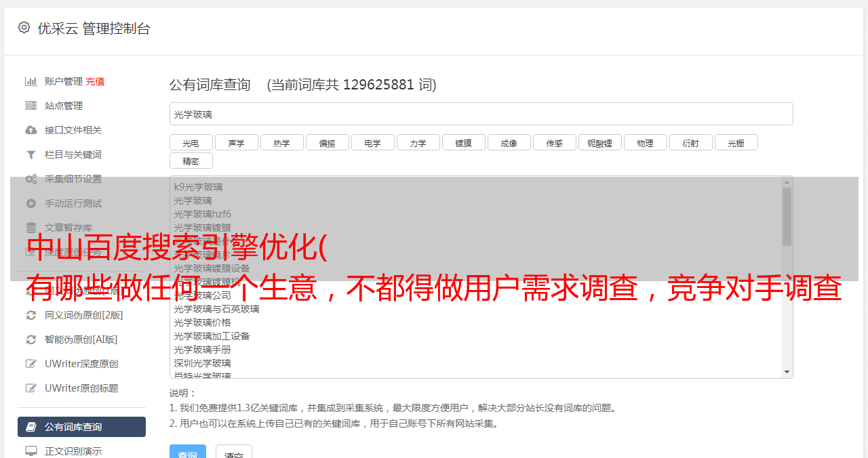The height and width of the screenshot is (458, 868).
Task: Choose the 热学 tag button
Action: [282, 142]
